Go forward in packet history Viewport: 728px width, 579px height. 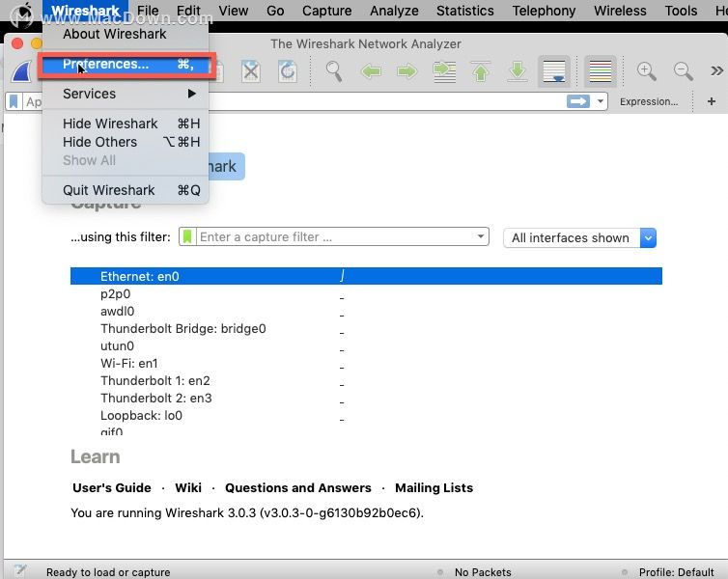(407, 71)
